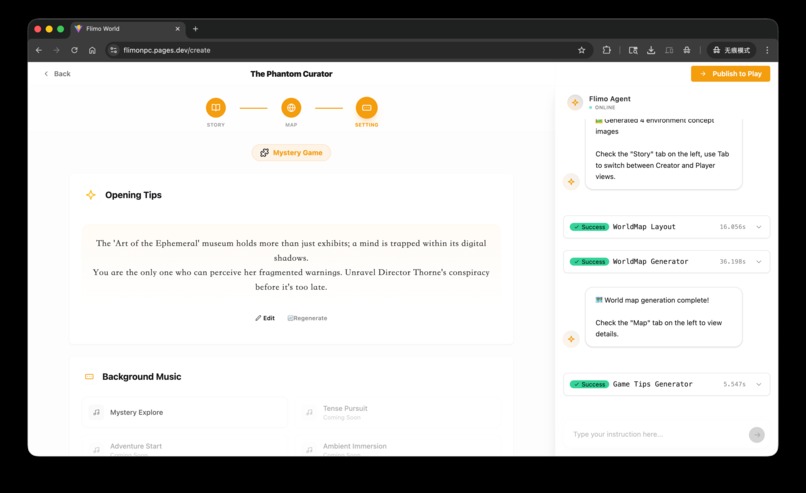
Task: Click the address bar URL
Action: (167, 50)
